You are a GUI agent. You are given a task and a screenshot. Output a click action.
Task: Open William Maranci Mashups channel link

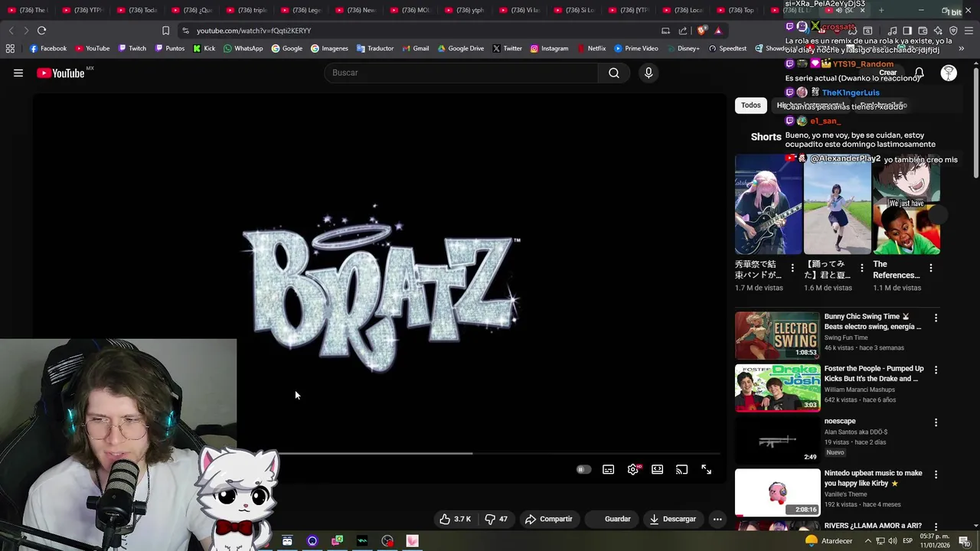(861, 390)
